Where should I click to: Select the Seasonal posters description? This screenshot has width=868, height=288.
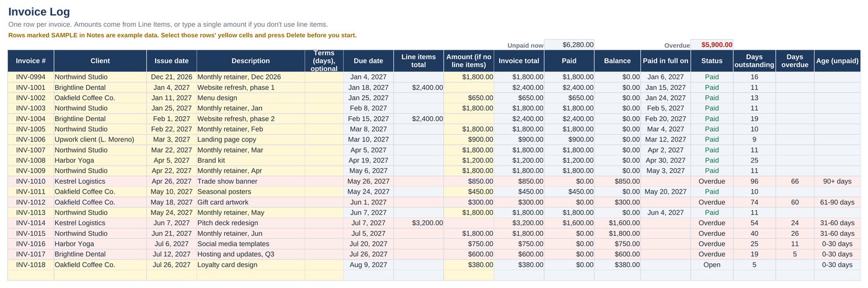(250, 192)
